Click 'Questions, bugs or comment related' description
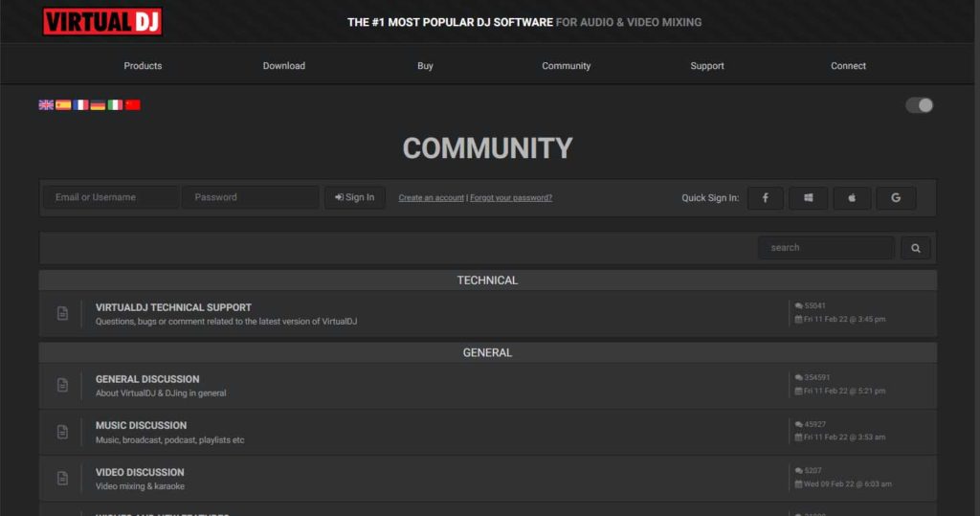Viewport: 980px width, 516px height. [x=226, y=322]
